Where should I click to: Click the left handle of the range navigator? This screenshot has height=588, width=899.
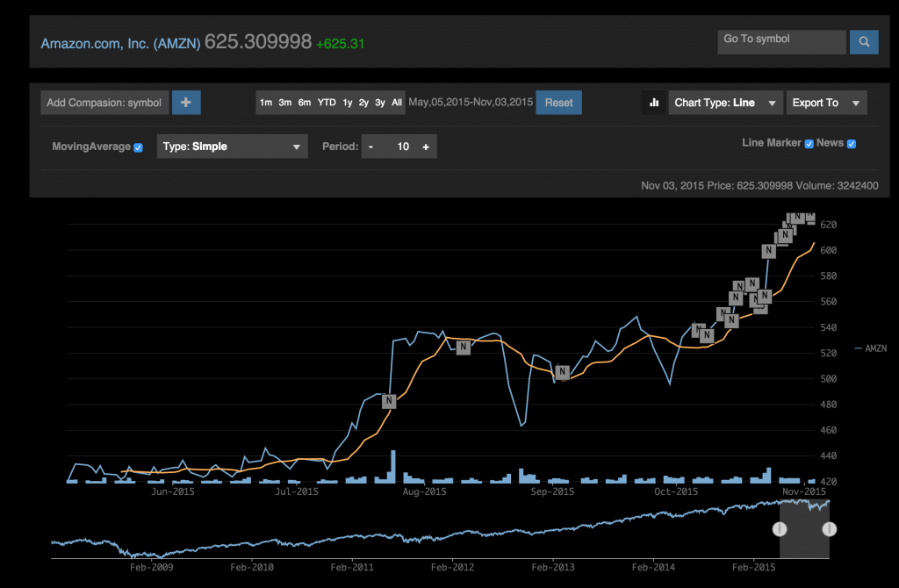(x=780, y=529)
